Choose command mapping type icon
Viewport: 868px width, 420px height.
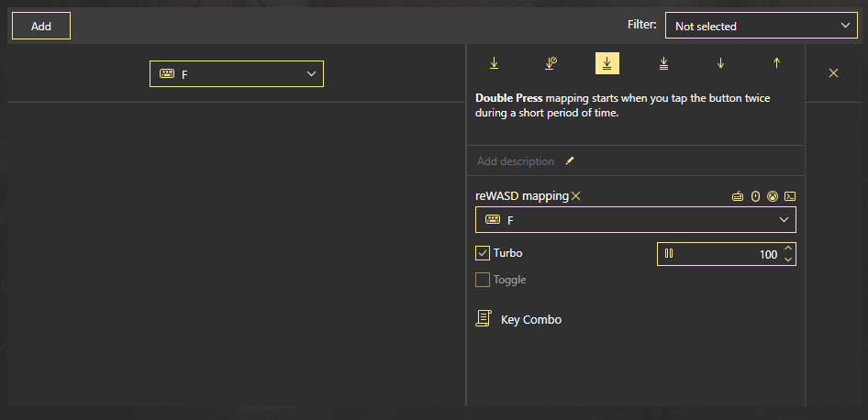tap(790, 196)
